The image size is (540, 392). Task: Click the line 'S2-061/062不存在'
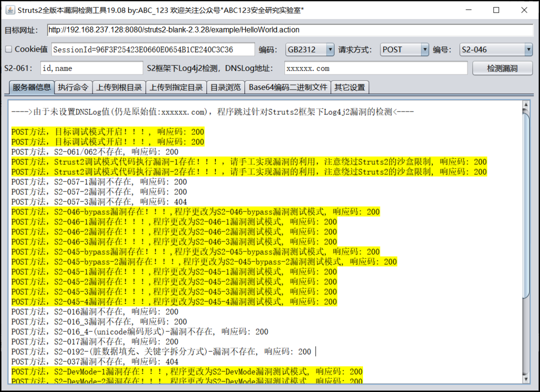94,152
